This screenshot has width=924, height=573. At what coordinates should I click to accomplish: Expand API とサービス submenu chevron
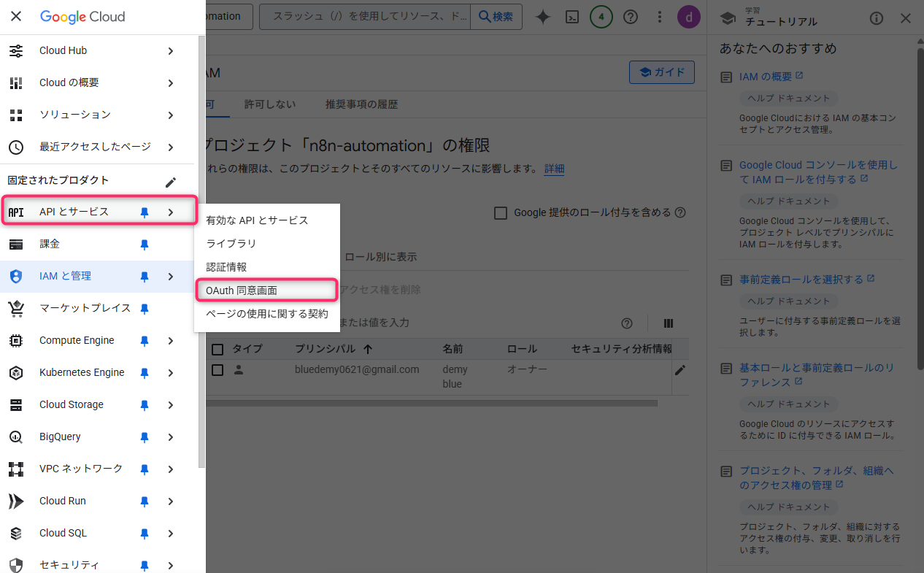[x=171, y=212]
